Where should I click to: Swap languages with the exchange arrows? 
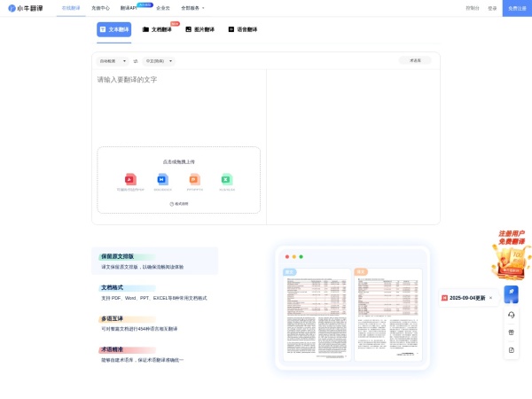136,61
